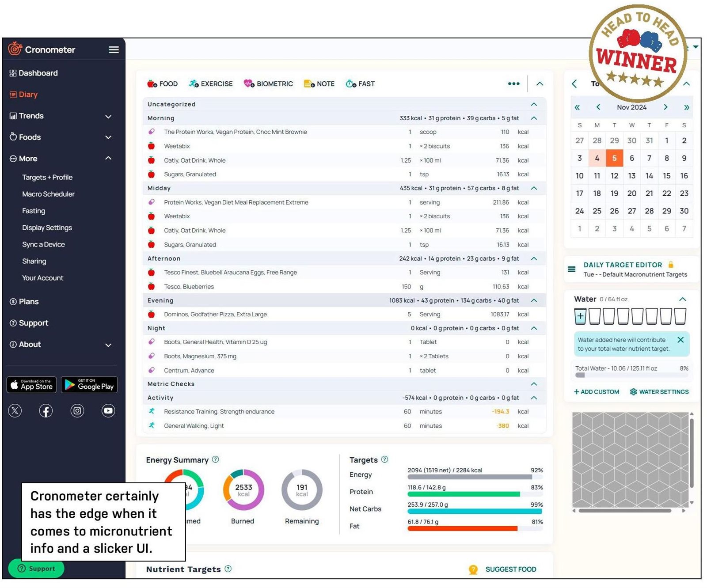The width and height of the screenshot is (707, 588).
Task: Jump forward one year in calendar
Action: click(x=686, y=107)
